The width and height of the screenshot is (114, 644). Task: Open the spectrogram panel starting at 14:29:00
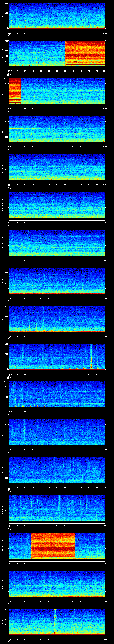[x=57, y=584]
